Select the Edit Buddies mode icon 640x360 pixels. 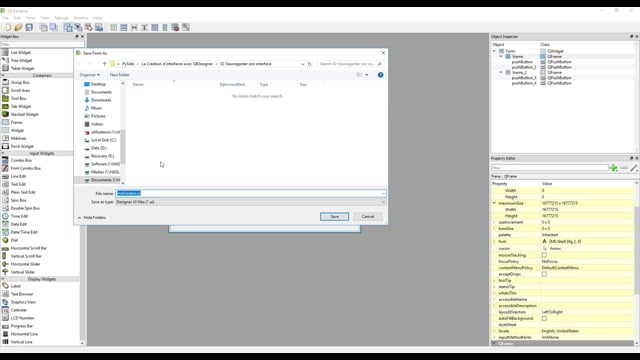click(x=88, y=27)
